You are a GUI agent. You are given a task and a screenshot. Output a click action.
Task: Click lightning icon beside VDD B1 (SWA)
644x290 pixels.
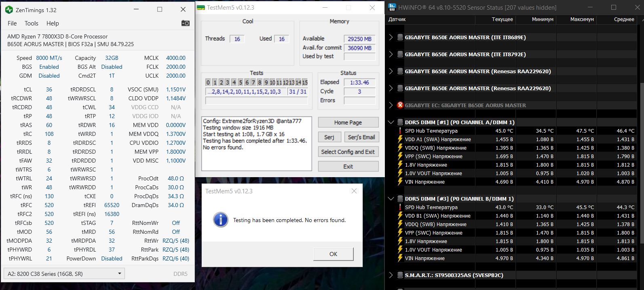pyautogui.click(x=400, y=216)
